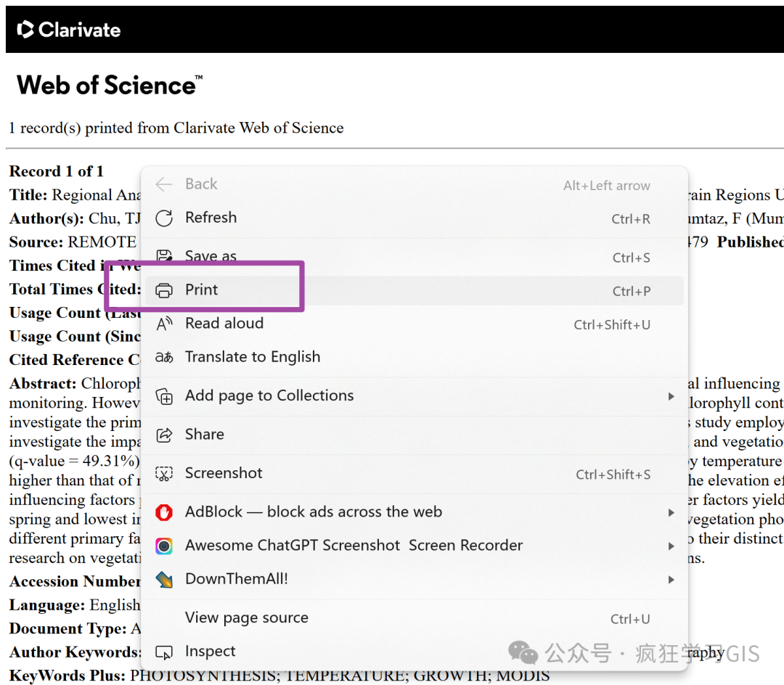Choose Save as in the context menu
The height and width of the screenshot is (685, 784).
pos(414,257)
